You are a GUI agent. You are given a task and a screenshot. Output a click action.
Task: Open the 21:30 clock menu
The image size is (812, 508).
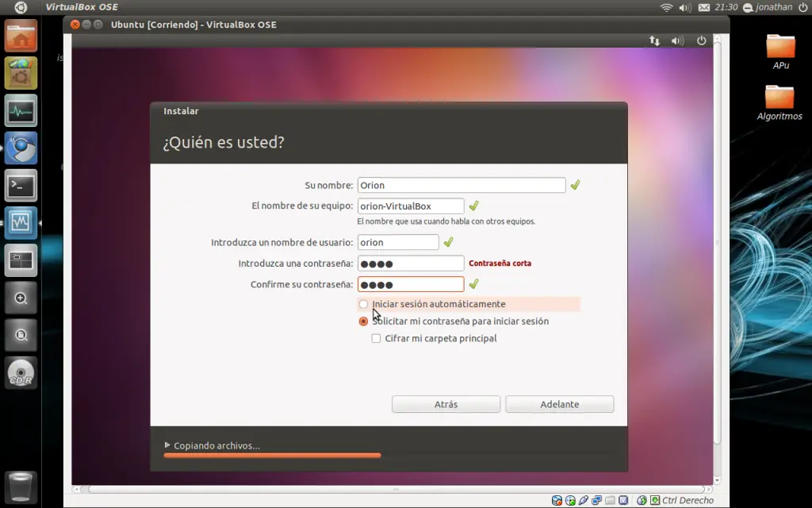pos(726,7)
